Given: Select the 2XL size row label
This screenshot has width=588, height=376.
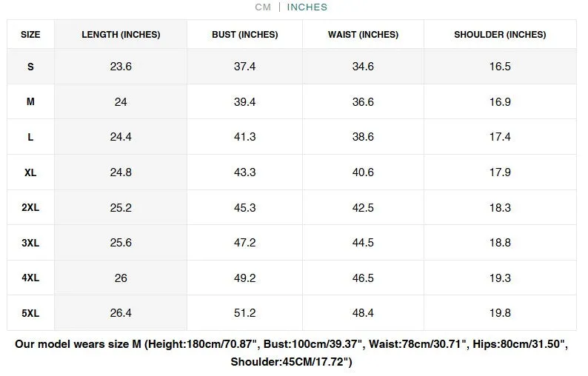Looking at the screenshot, I should tap(30, 207).
